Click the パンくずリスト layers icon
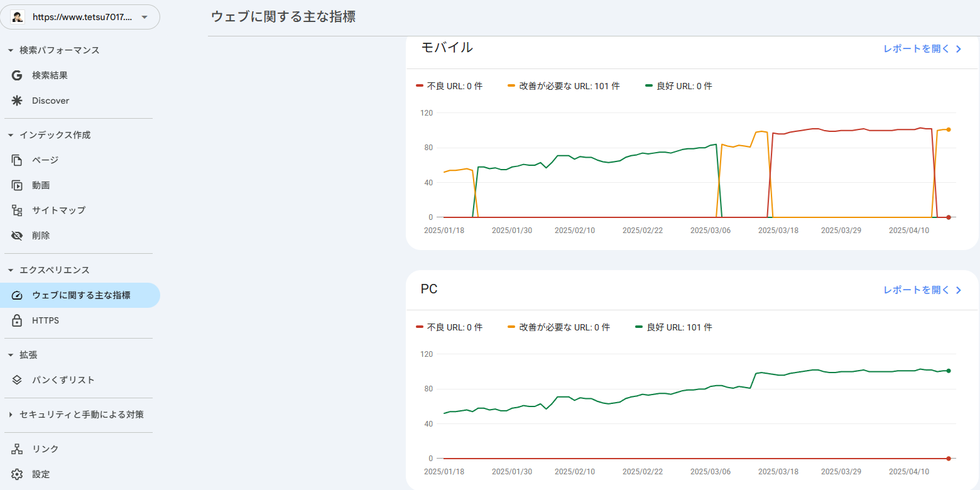Image resolution: width=980 pixels, height=490 pixels. coord(17,380)
